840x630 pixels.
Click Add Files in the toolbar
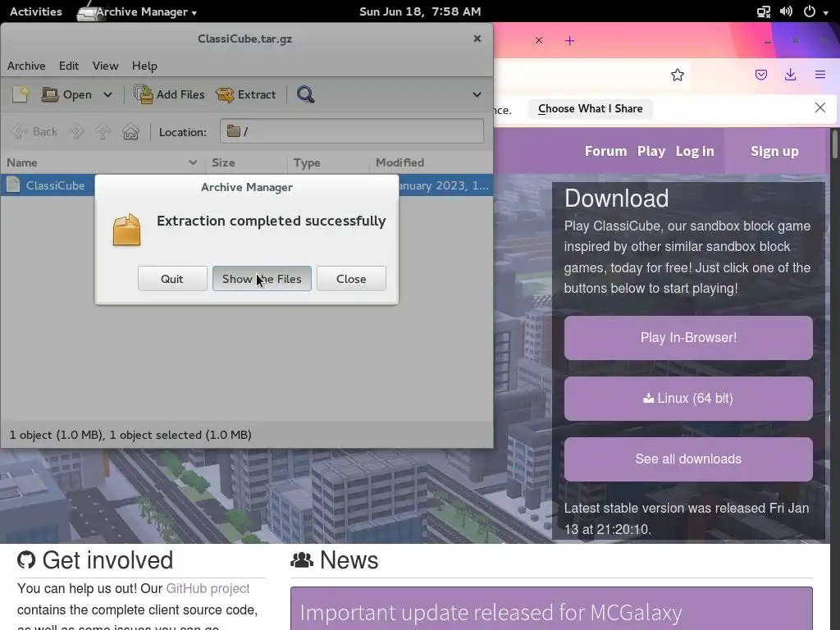[169, 94]
